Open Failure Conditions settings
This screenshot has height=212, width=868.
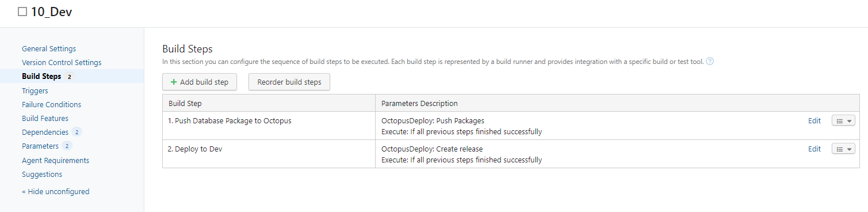coord(51,105)
